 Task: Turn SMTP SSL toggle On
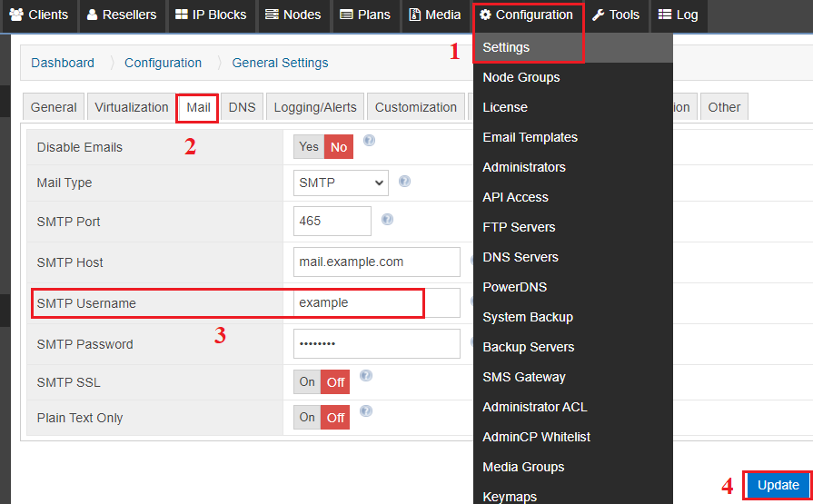click(307, 382)
